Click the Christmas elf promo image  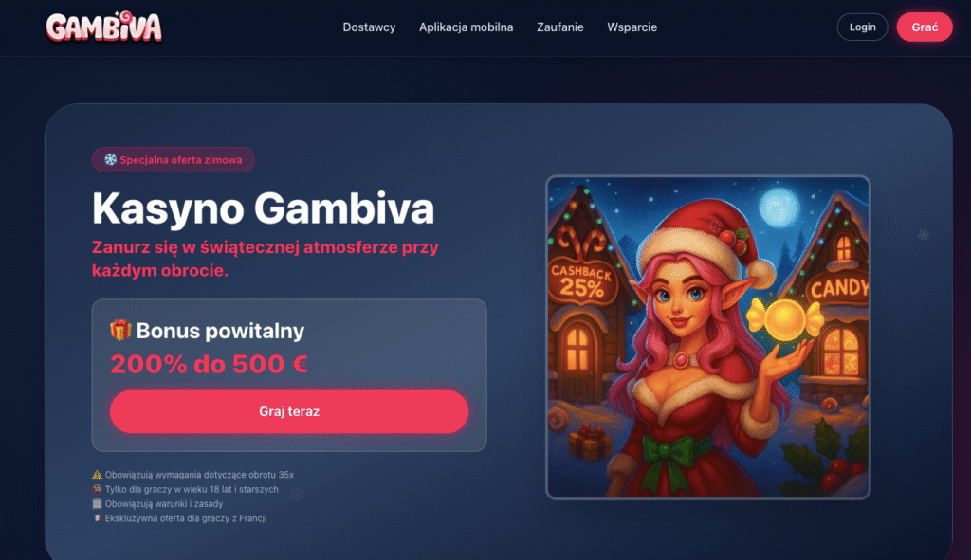(x=707, y=337)
